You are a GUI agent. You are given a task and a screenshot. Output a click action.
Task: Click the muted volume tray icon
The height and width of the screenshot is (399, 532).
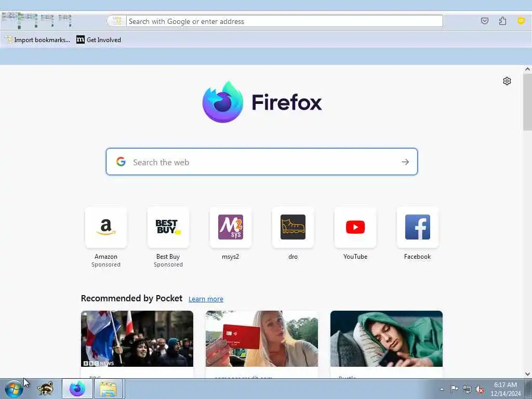pyautogui.click(x=480, y=389)
